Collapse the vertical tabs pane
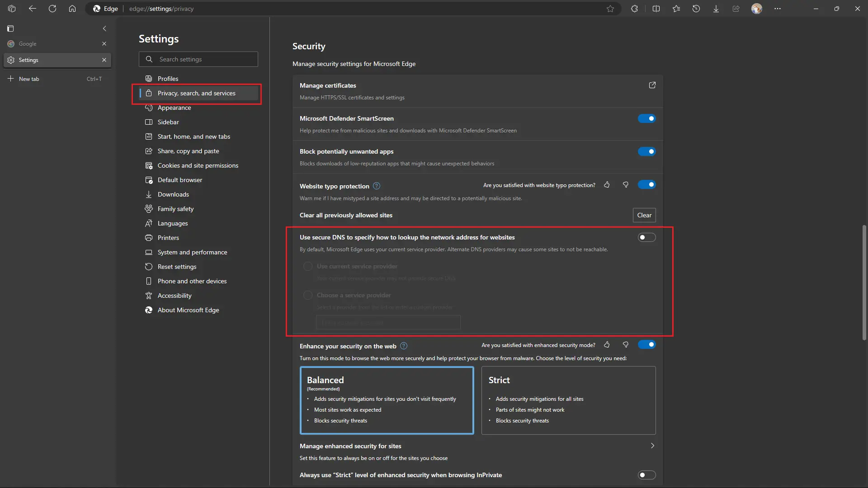Screen dimensions: 868x488 104,28
